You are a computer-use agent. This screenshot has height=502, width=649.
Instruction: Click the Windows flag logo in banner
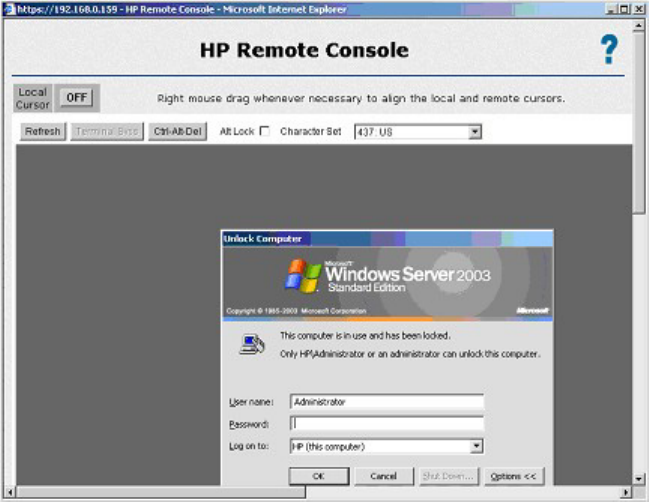(303, 275)
